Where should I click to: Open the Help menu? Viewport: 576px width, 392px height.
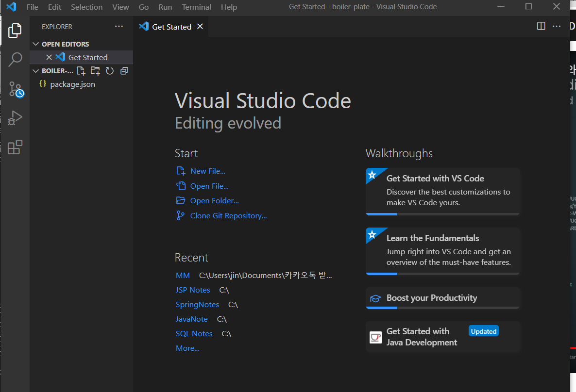(x=229, y=7)
